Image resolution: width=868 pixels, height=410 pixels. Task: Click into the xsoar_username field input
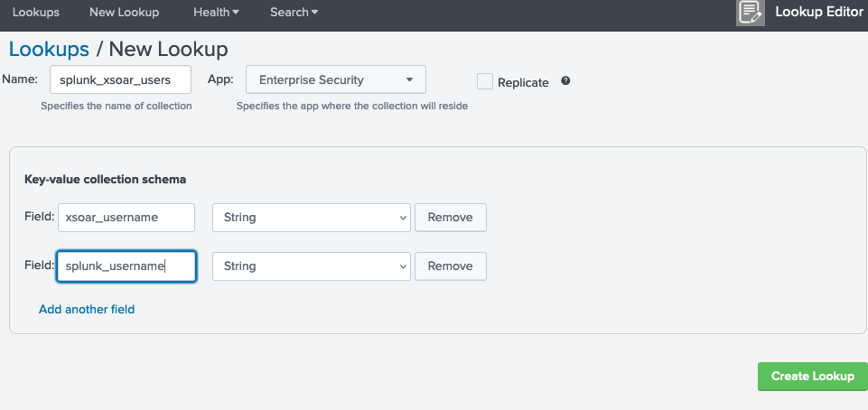(126, 218)
